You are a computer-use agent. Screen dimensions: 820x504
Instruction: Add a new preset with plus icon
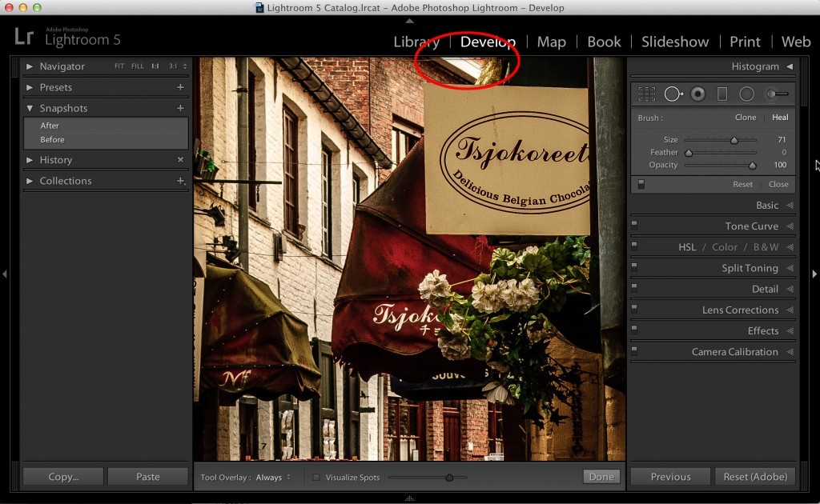180,87
